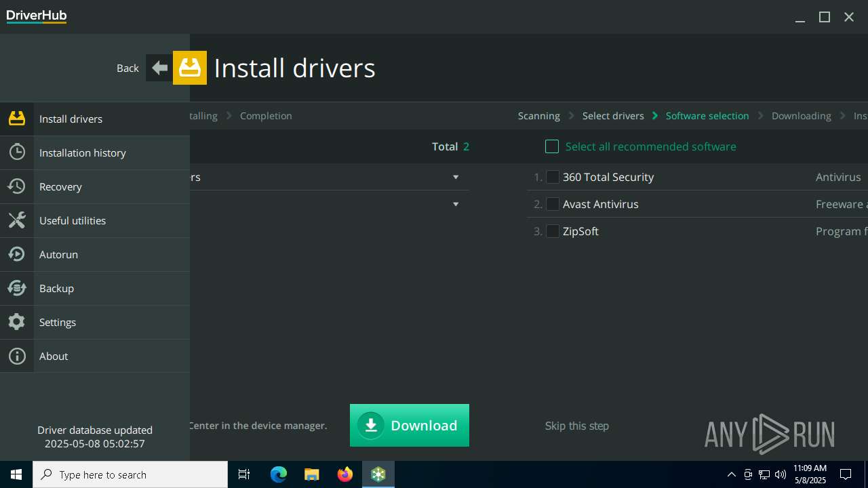Viewport: 868px width, 488px height.
Task: Click Completion breadcrumb step
Action: (x=266, y=116)
